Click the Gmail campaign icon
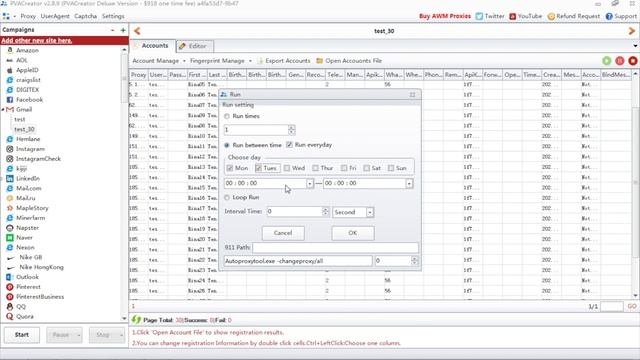This screenshot has width=640, height=360. (x=10, y=109)
